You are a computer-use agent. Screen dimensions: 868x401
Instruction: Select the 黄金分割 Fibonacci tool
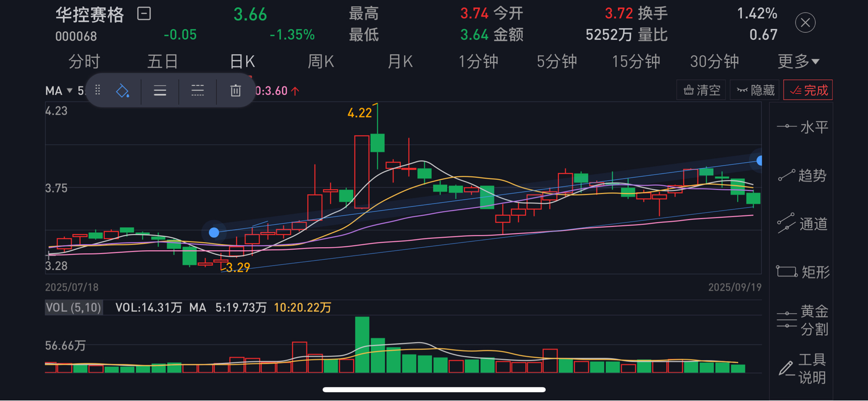[x=802, y=320]
